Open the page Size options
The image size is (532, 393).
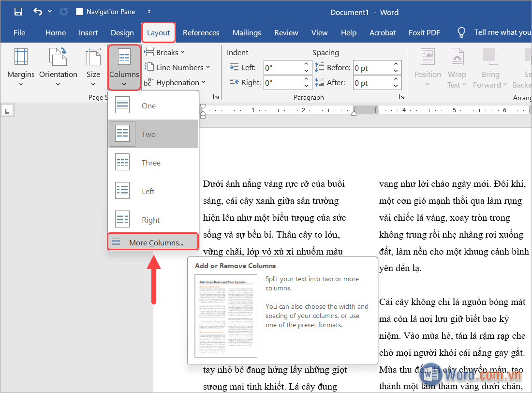(x=93, y=68)
